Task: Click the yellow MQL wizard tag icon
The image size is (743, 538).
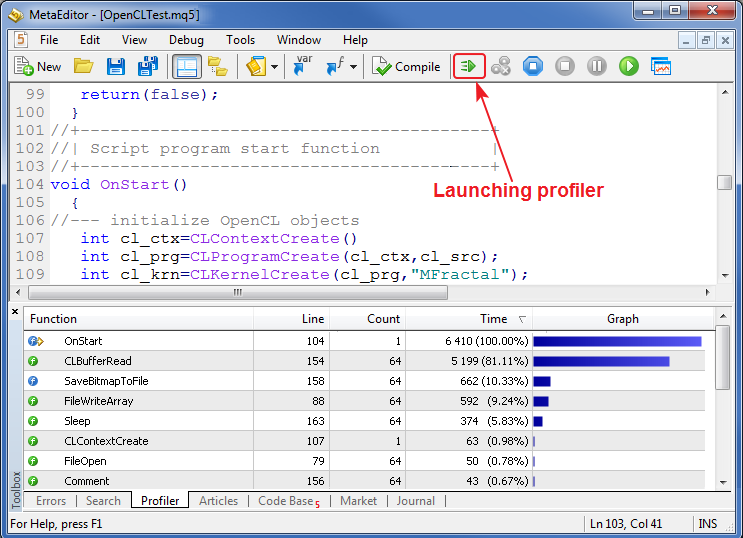Action: [256, 66]
